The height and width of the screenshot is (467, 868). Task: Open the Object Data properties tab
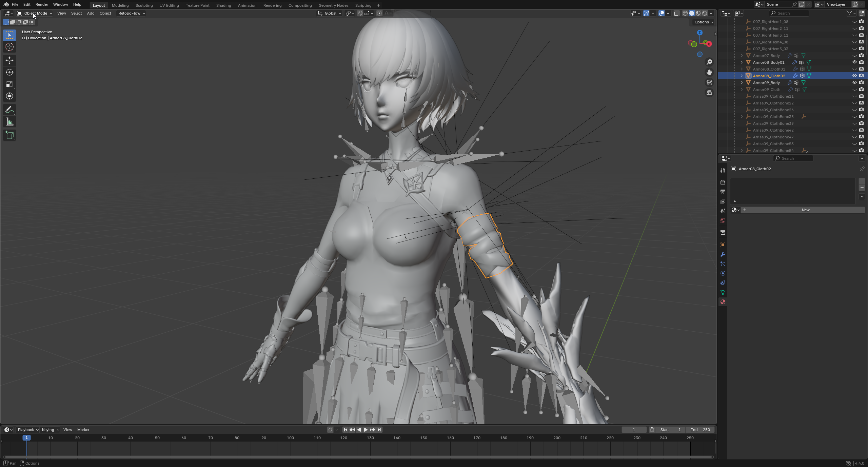723,292
